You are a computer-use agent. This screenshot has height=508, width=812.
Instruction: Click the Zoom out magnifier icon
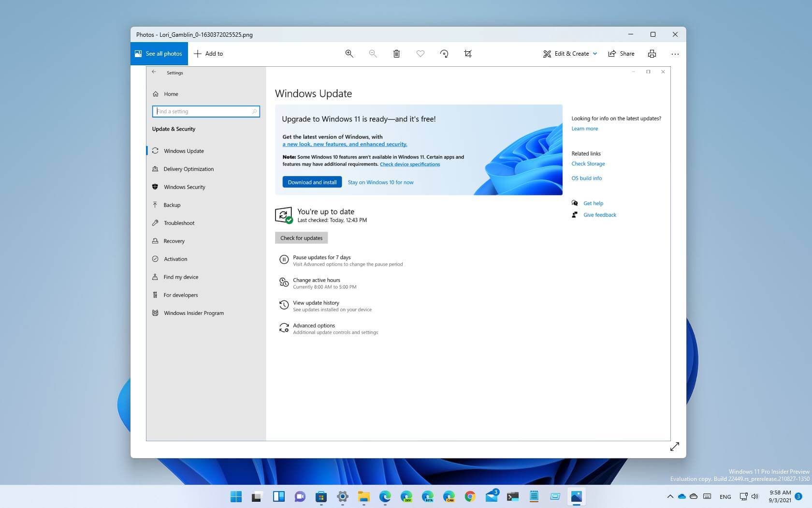click(x=373, y=54)
